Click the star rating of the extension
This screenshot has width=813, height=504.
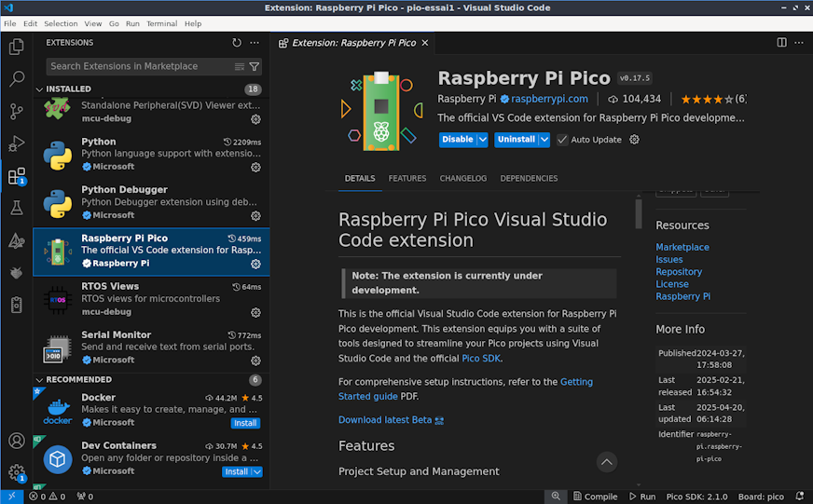[x=713, y=99]
